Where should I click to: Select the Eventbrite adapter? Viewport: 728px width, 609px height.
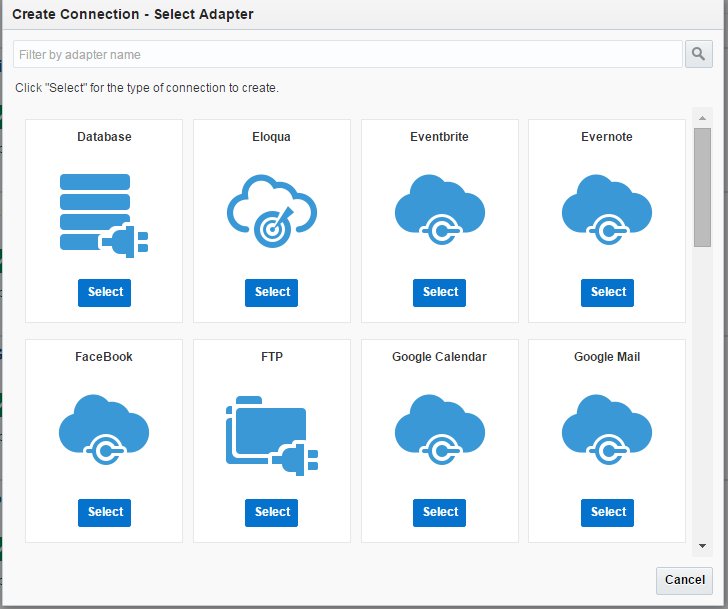(x=440, y=292)
